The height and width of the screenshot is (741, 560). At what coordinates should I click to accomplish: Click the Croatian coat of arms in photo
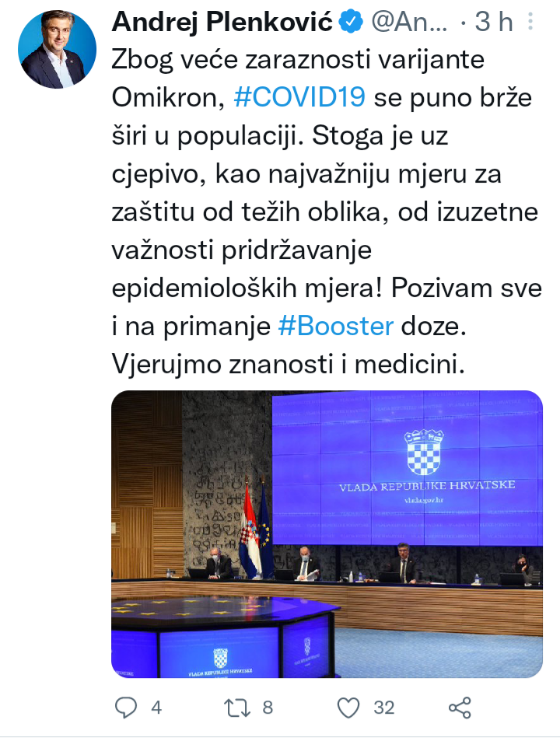[423, 451]
